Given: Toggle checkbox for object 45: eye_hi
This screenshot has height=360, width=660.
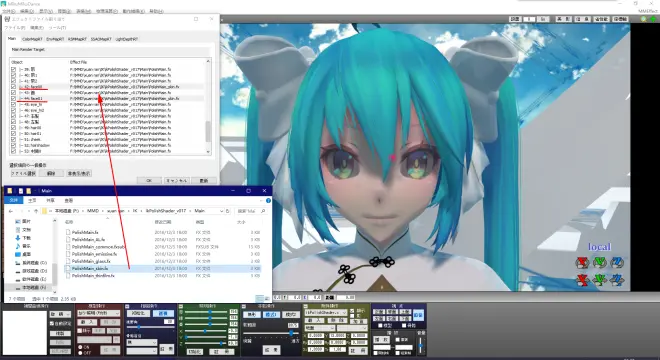Looking at the screenshot, I should coord(13,104).
